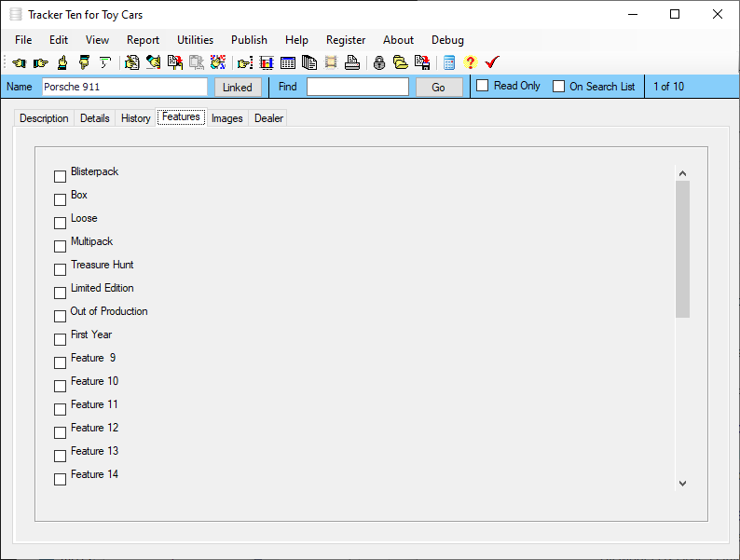Switch to the History tab
The height and width of the screenshot is (560, 740).
click(x=135, y=118)
